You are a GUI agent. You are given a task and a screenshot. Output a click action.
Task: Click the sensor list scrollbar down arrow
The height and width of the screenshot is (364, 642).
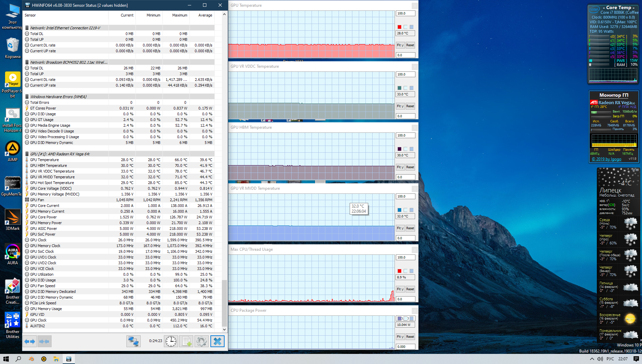[225, 329]
